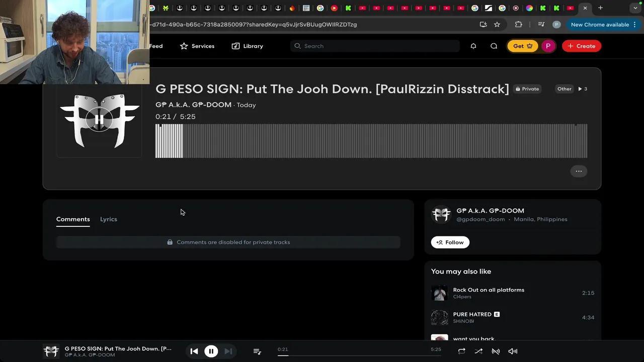Image resolution: width=644 pixels, height=362 pixels.
Task: Open artist avatar in sidebar card
Action: pyautogui.click(x=441, y=215)
